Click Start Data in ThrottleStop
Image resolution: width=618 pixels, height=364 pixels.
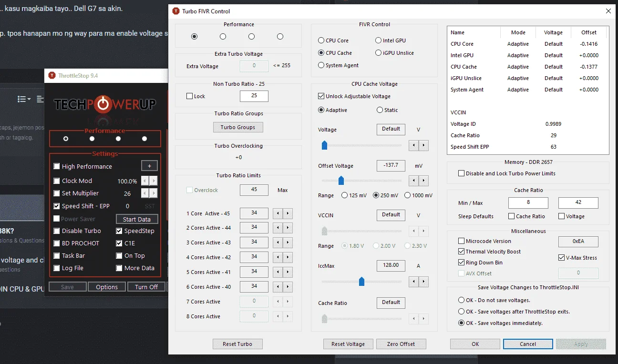(x=137, y=219)
